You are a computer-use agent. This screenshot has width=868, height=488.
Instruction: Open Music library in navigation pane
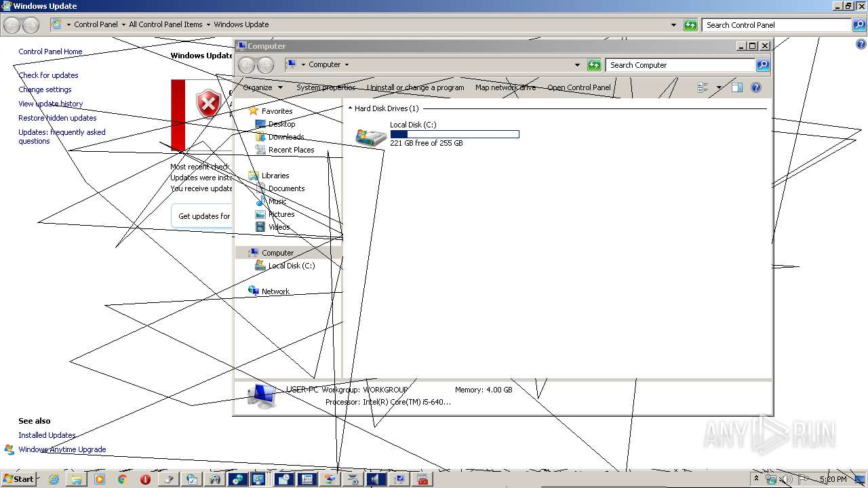277,201
